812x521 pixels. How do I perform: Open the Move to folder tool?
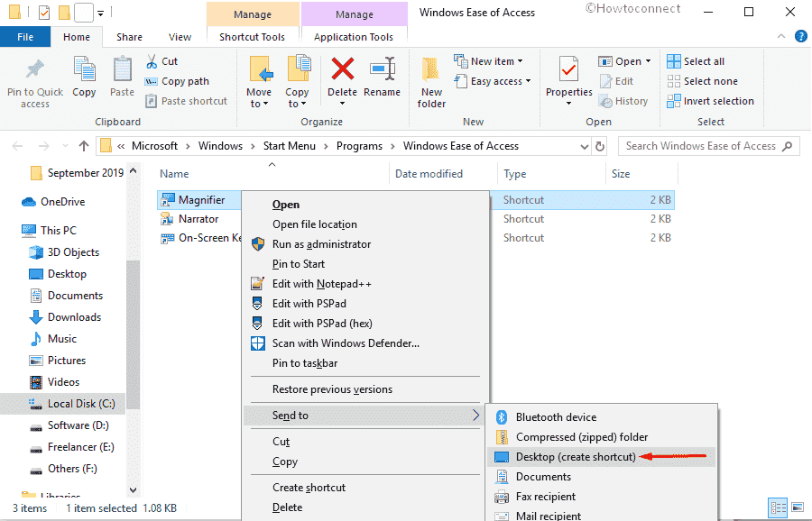(x=259, y=81)
